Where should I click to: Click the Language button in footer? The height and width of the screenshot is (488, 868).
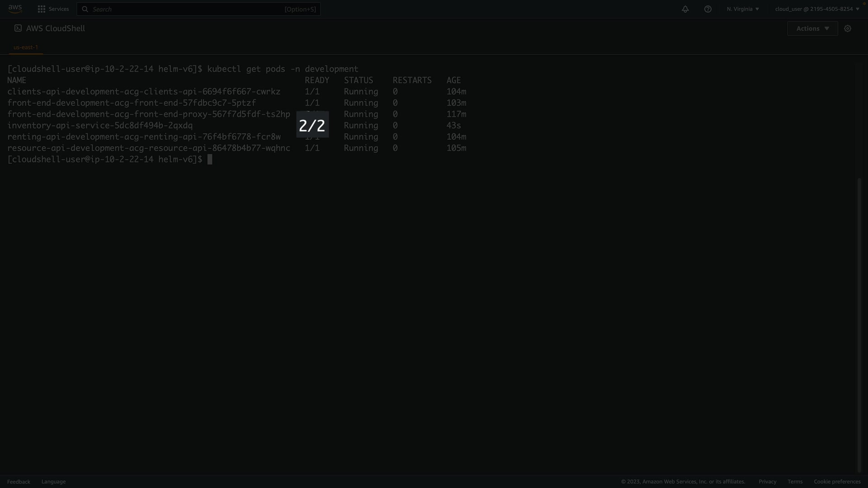click(x=53, y=482)
